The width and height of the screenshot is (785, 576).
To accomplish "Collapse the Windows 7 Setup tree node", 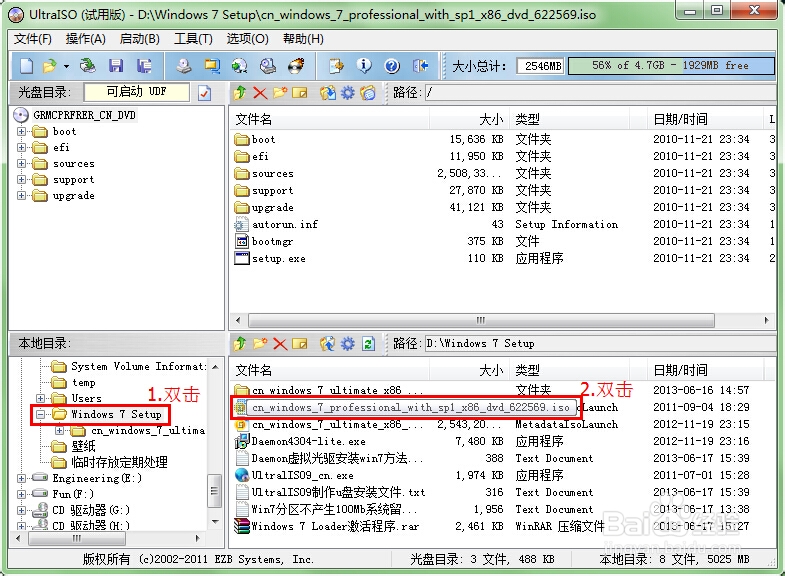I will (41, 414).
